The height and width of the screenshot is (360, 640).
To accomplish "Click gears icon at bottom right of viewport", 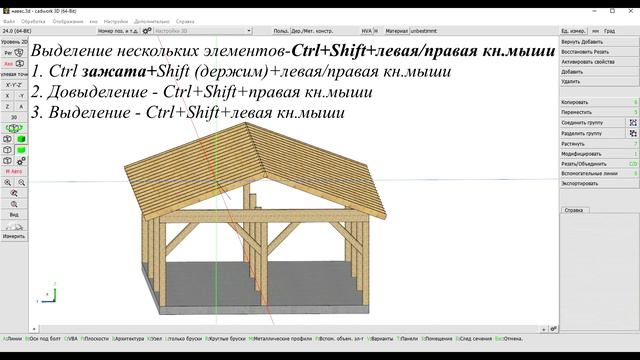I will click(x=553, y=329).
